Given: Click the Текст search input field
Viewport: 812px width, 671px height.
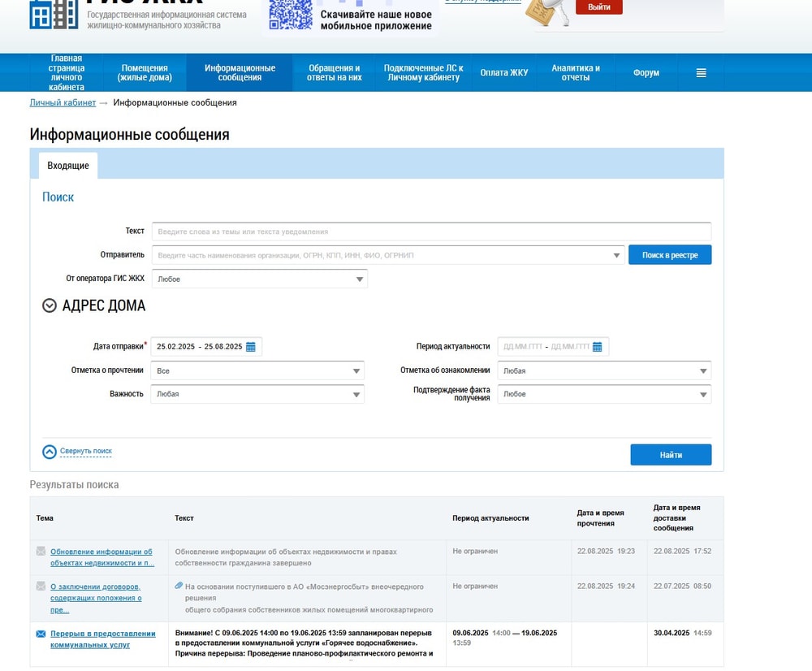Looking at the screenshot, I should point(431,232).
